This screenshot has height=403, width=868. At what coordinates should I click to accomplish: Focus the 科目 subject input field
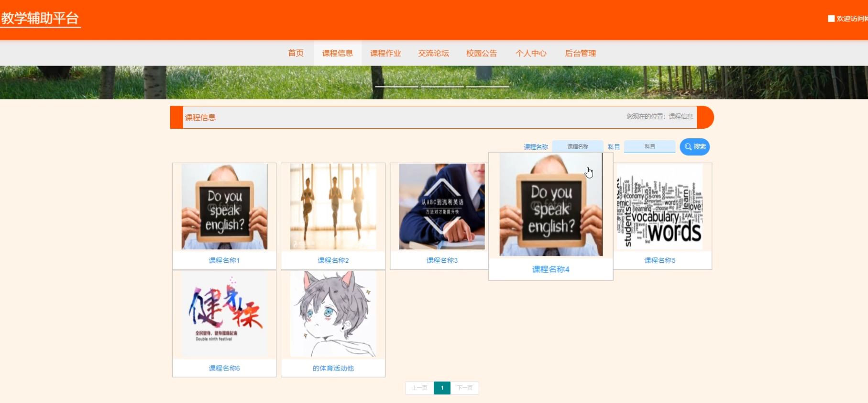point(649,146)
